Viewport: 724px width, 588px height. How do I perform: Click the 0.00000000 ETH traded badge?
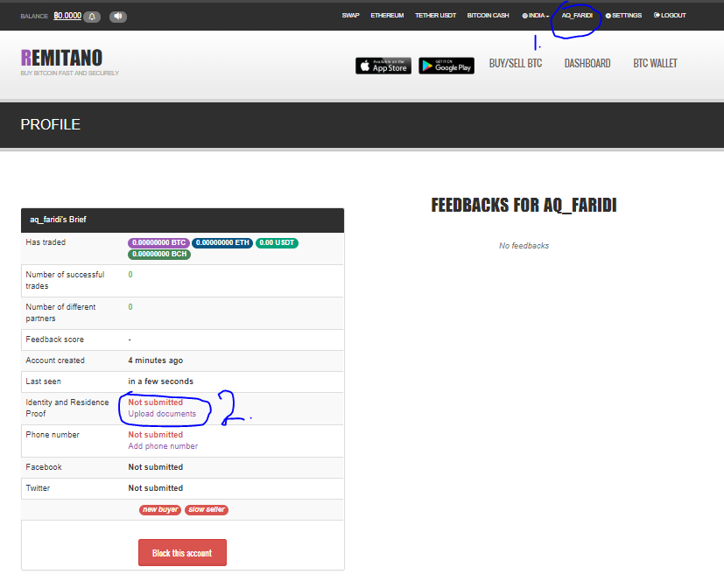222,242
